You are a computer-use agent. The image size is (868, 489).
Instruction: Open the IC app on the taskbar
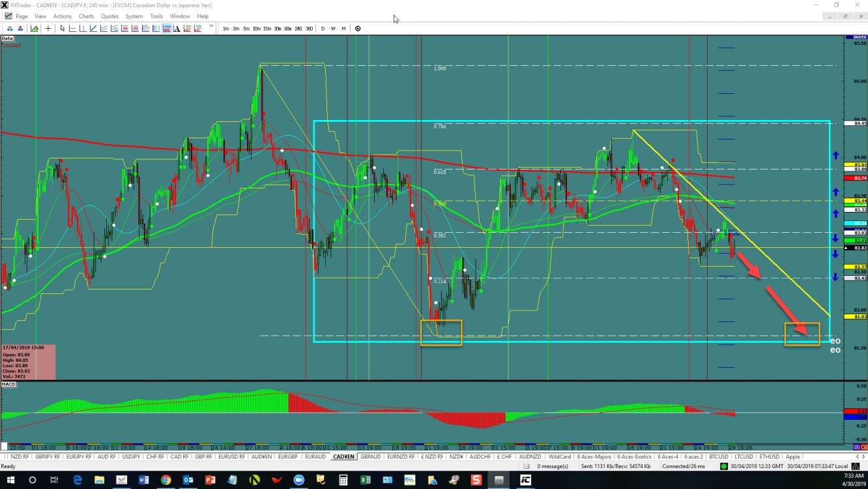[x=525, y=480]
